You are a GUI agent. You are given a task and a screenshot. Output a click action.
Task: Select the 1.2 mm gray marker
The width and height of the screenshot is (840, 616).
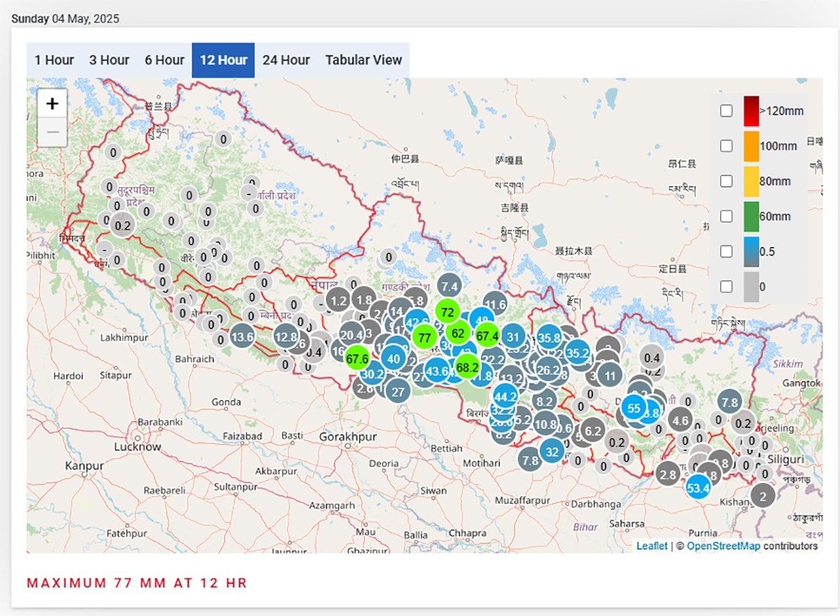pyautogui.click(x=339, y=300)
